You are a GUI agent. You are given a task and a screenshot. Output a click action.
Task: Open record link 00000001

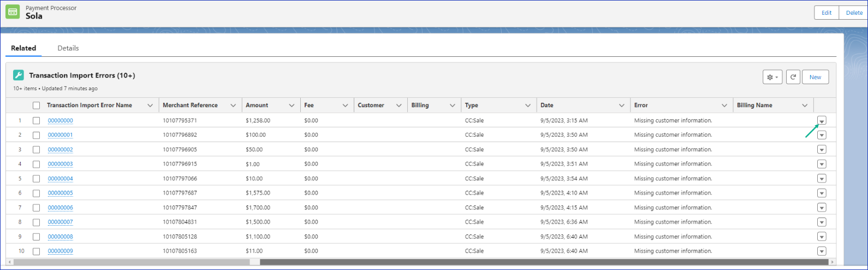coord(60,135)
